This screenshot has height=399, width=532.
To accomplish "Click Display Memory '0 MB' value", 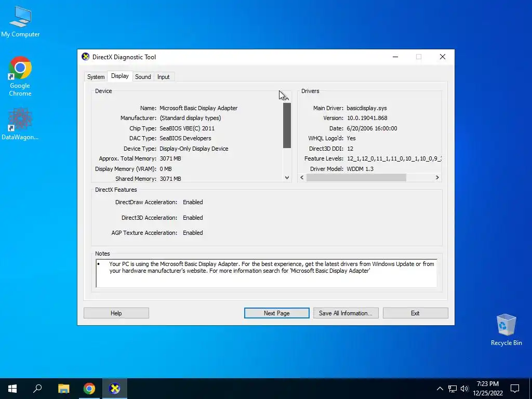I will (166, 169).
